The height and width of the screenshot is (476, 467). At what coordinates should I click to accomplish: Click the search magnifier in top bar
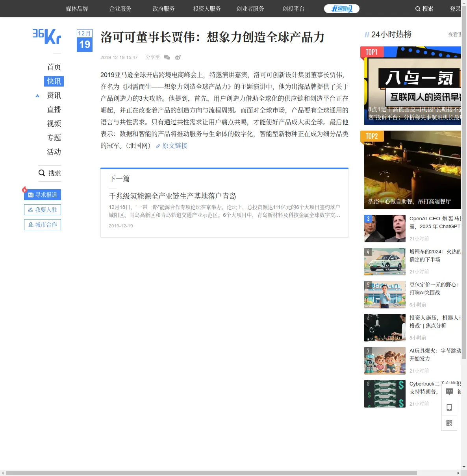(x=418, y=9)
